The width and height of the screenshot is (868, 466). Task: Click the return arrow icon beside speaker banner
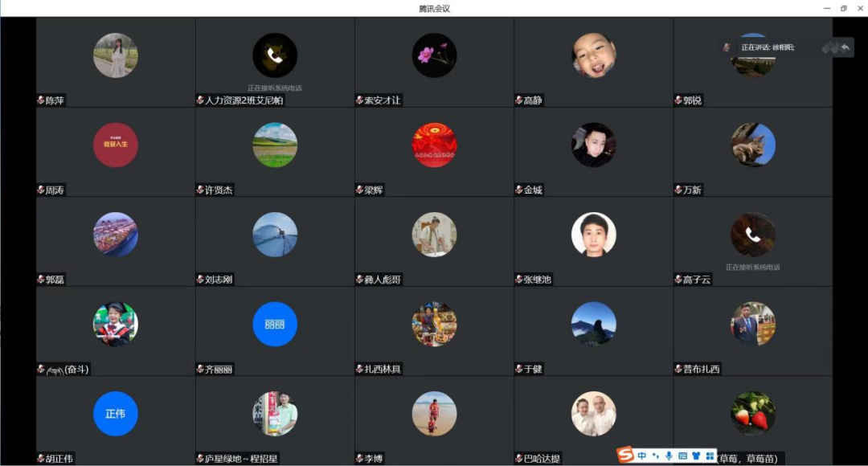pyautogui.click(x=845, y=47)
